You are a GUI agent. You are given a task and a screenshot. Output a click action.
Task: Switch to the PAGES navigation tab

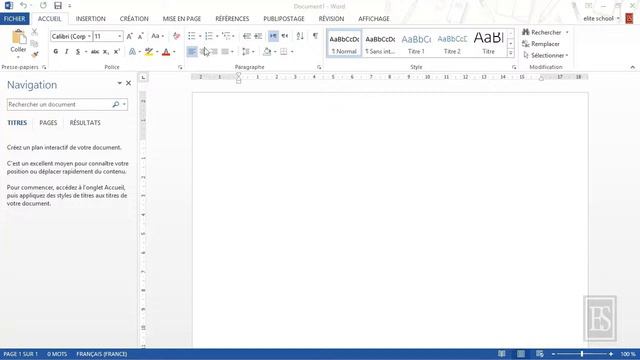coord(48,123)
